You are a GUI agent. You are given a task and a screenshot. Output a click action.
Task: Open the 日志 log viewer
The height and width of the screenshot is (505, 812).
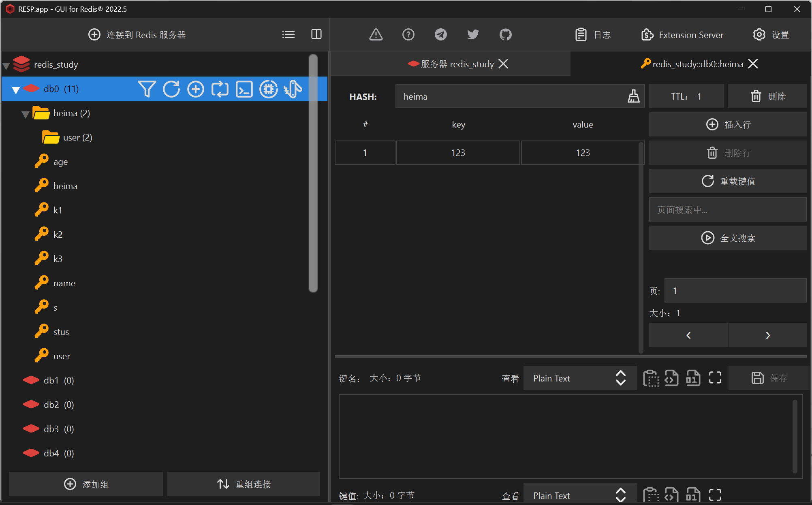point(593,35)
